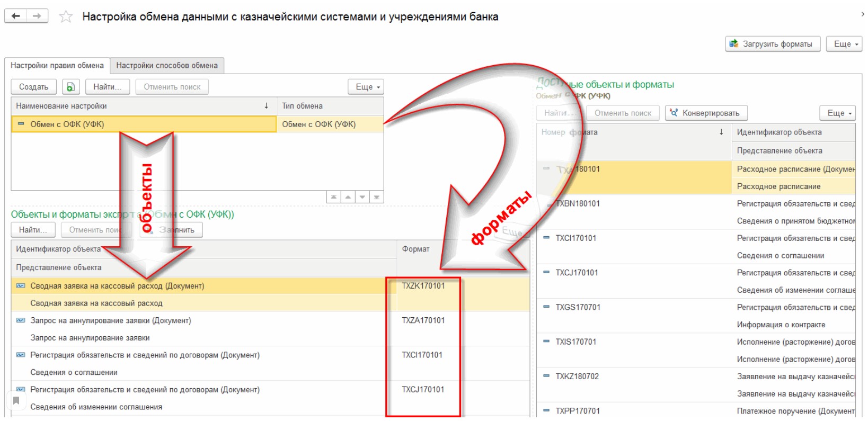Select format cell TXZA170101
The height and width of the screenshot is (421, 868).
[x=423, y=320]
